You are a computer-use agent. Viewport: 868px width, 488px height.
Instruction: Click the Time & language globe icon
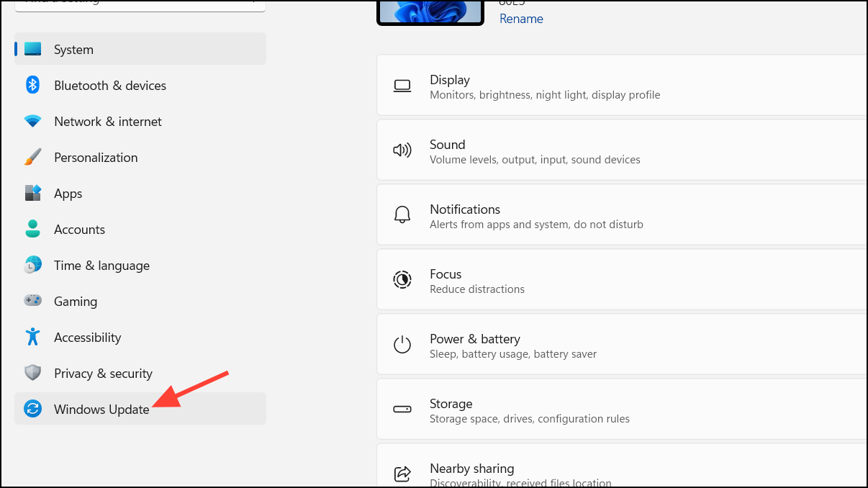pyautogui.click(x=33, y=265)
